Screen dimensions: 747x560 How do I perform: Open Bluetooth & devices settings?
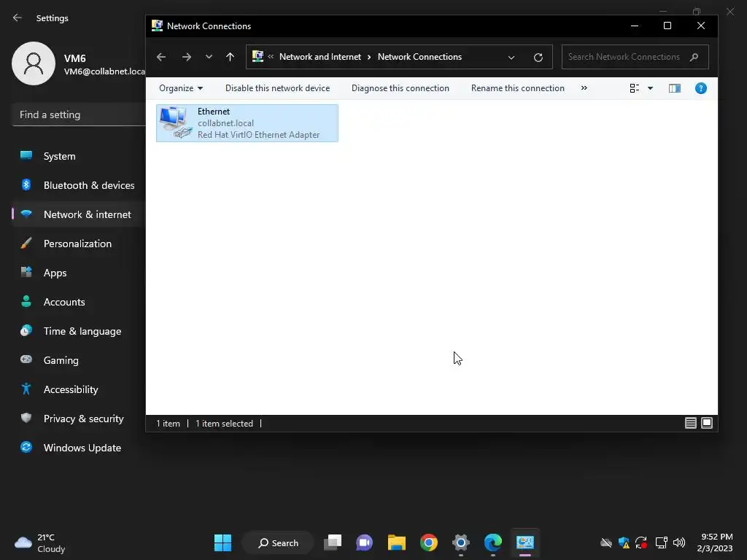[x=79, y=185]
